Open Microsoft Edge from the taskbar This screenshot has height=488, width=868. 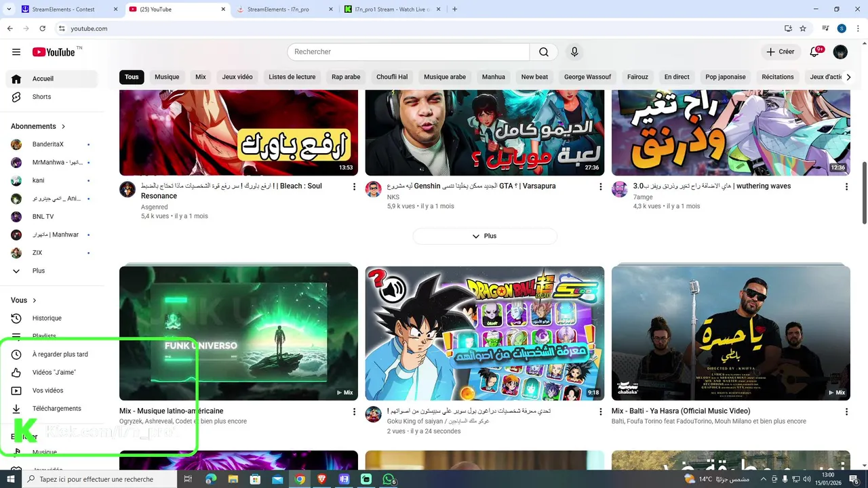(211, 479)
